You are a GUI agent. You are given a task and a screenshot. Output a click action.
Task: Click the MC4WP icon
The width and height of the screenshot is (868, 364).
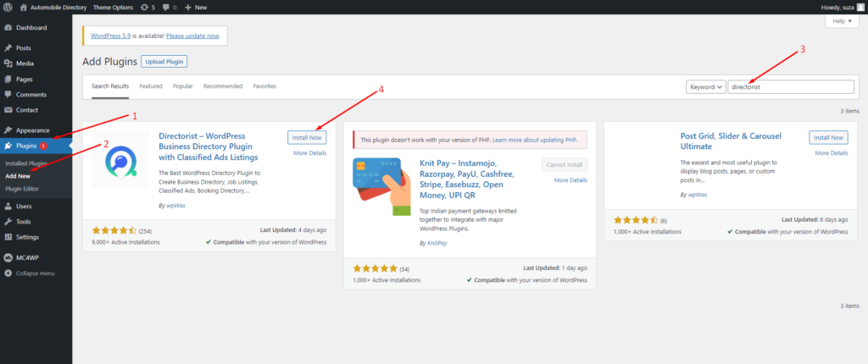[x=8, y=258]
